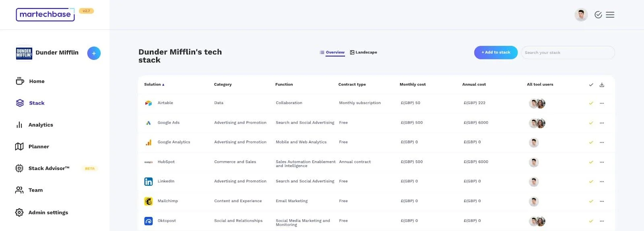Open the three-dot menu for Google Ads

(x=602, y=123)
